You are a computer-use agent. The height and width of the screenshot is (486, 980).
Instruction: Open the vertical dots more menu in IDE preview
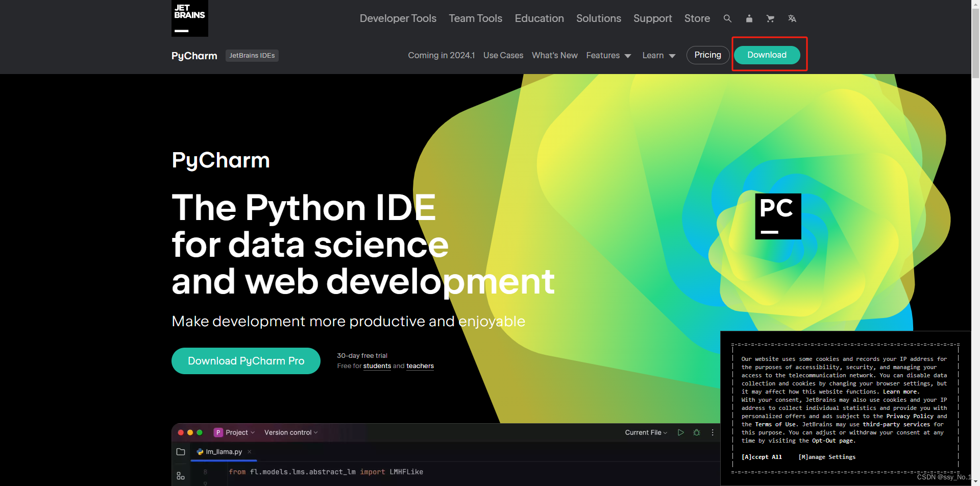(713, 432)
